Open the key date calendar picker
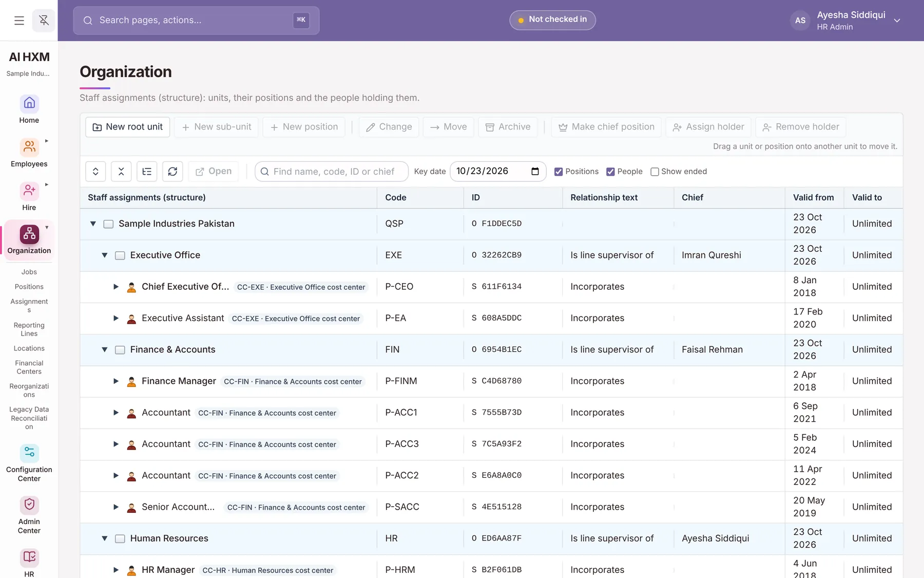The width and height of the screenshot is (924, 578). (x=535, y=172)
